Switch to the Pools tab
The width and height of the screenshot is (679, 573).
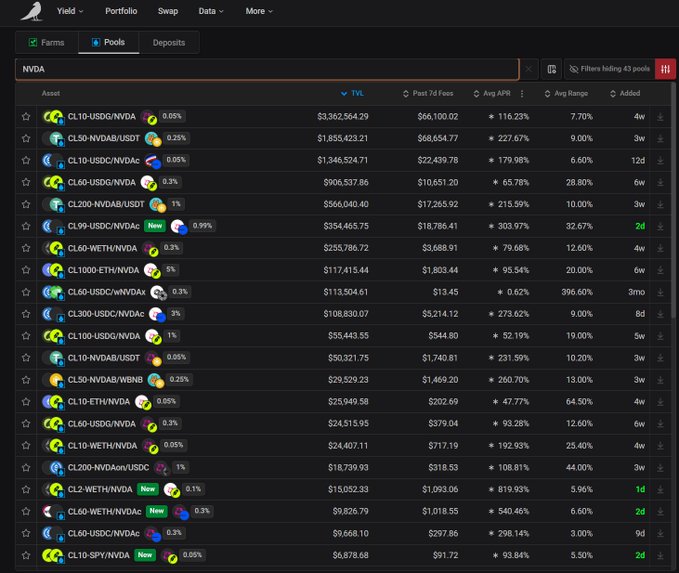pos(109,42)
